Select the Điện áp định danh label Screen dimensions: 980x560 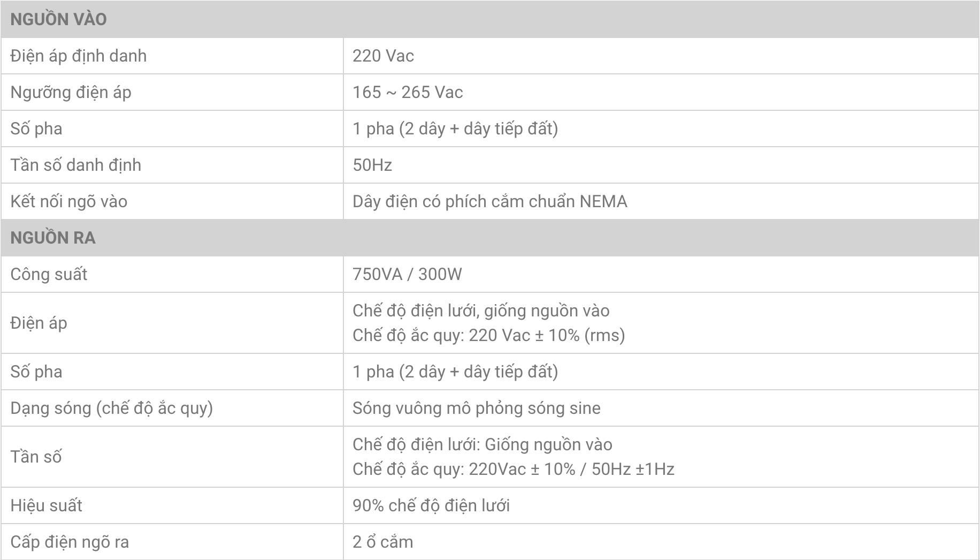tap(78, 56)
